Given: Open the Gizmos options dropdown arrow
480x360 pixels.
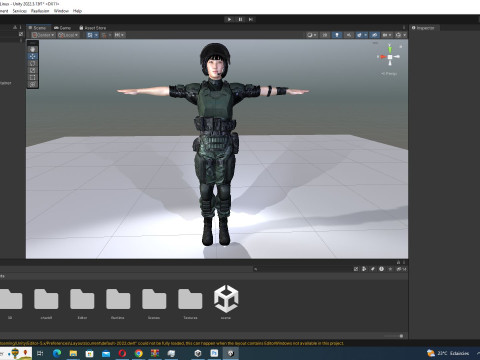Looking at the screenshot, I should click(405, 35).
